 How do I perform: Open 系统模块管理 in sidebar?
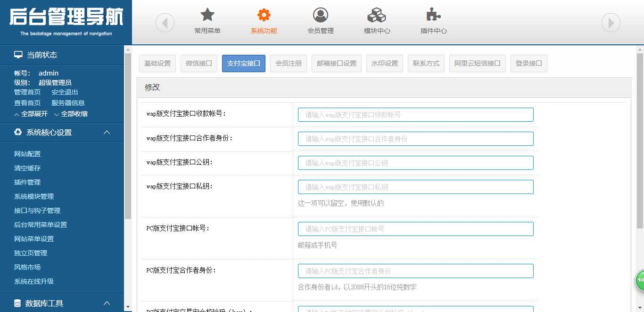34,196
